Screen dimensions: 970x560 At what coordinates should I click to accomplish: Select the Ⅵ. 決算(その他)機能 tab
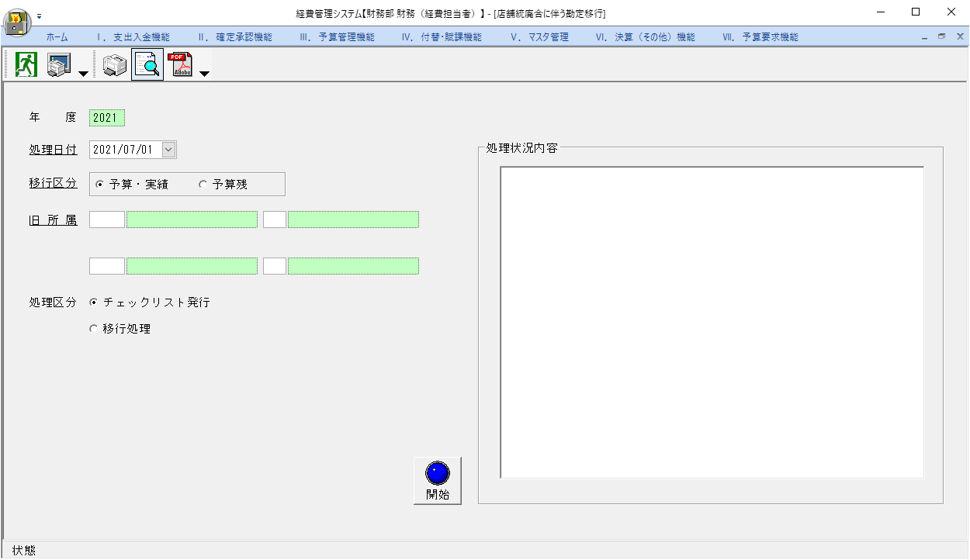[x=646, y=37]
